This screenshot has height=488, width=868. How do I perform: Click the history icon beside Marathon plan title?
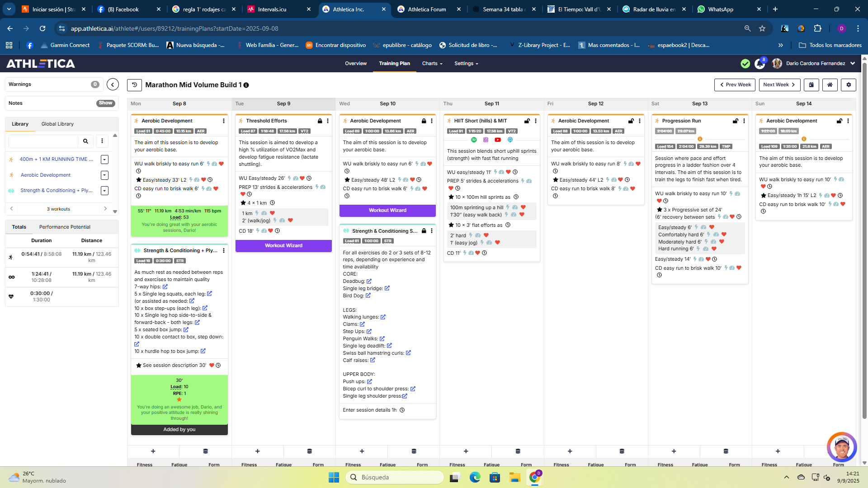tap(134, 85)
